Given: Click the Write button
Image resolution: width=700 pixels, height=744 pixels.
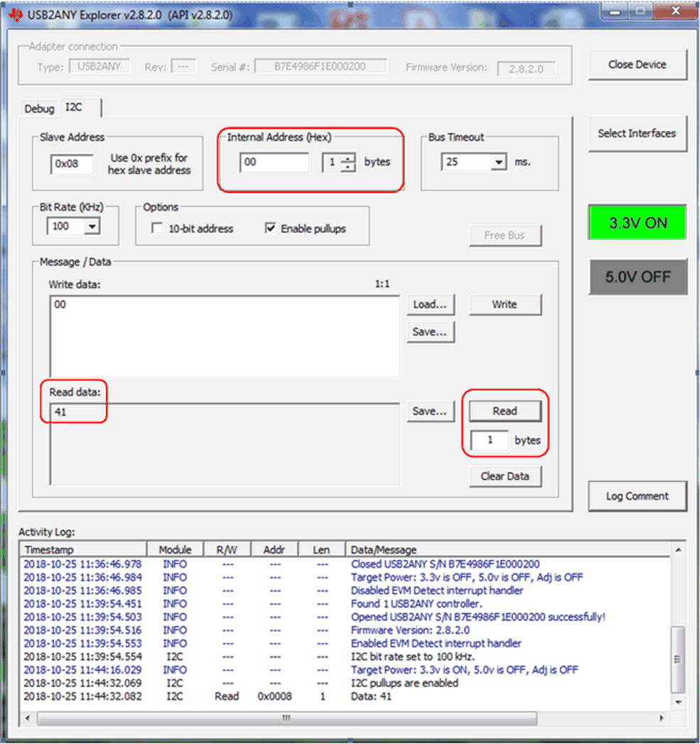Looking at the screenshot, I should click(x=505, y=304).
